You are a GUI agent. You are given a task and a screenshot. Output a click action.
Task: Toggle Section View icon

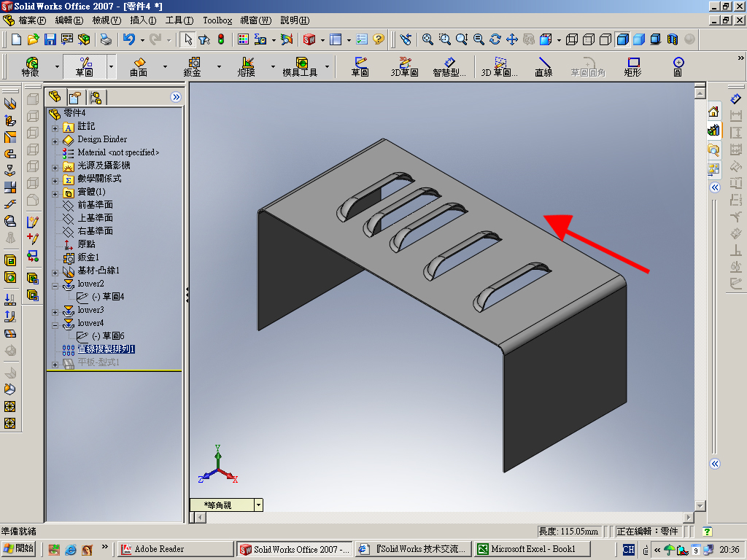[x=672, y=39]
